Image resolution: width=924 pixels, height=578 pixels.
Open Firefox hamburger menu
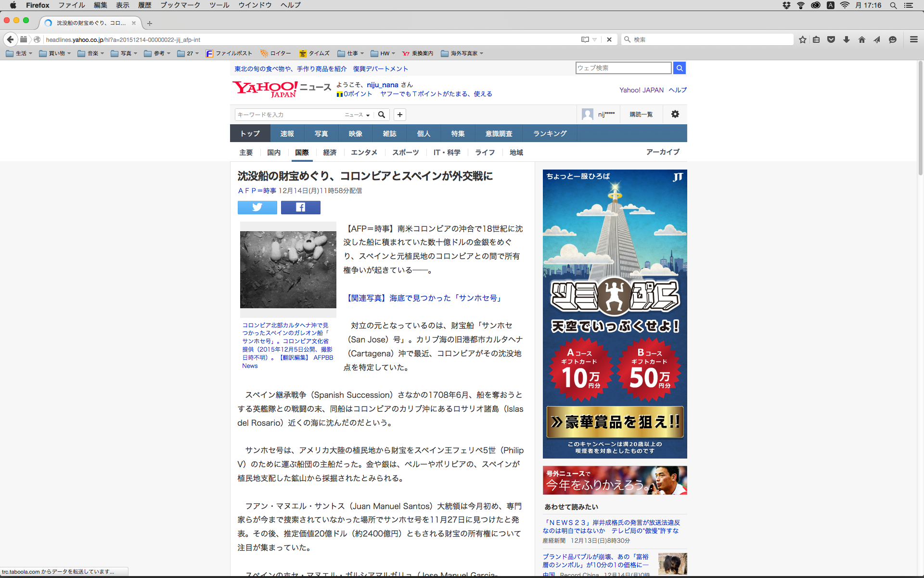click(x=913, y=39)
